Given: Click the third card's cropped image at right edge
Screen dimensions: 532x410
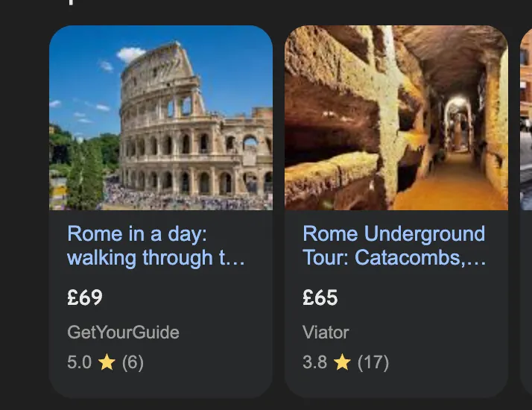Looking at the screenshot, I should point(526,118).
